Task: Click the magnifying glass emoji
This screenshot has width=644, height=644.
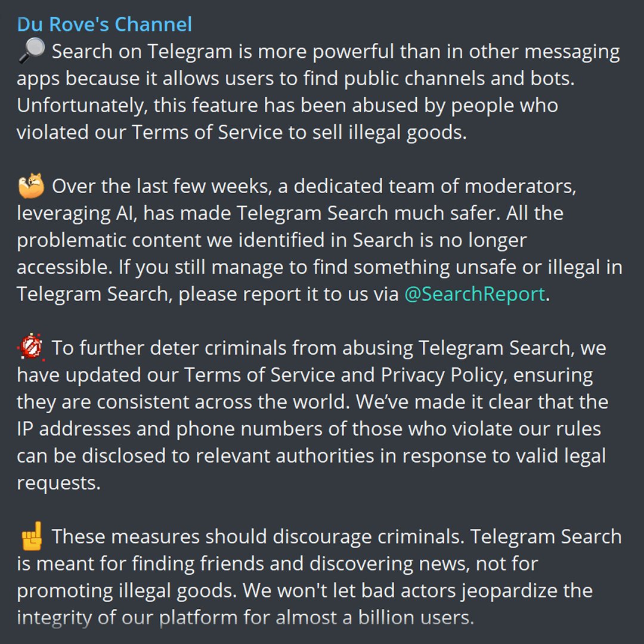Action: pos(31,51)
